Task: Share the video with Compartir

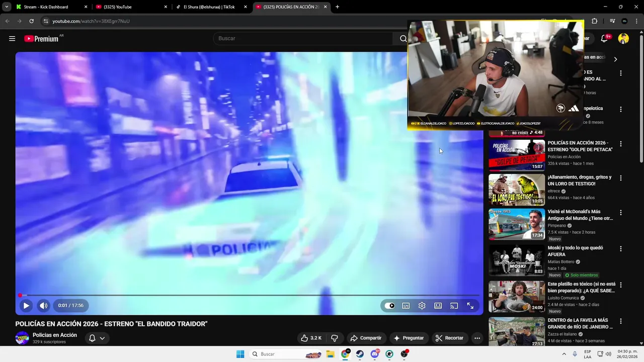Action: tap(366, 338)
